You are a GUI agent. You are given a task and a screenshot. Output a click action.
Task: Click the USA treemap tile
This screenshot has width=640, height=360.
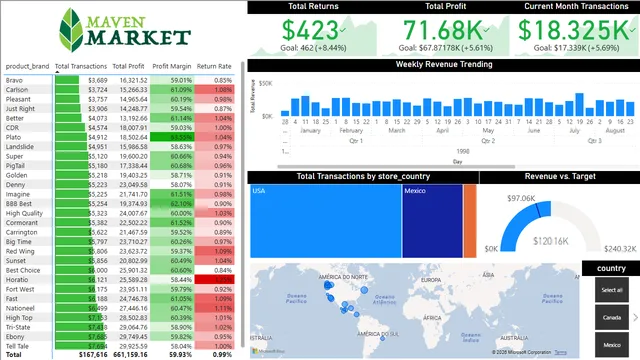(x=326, y=221)
